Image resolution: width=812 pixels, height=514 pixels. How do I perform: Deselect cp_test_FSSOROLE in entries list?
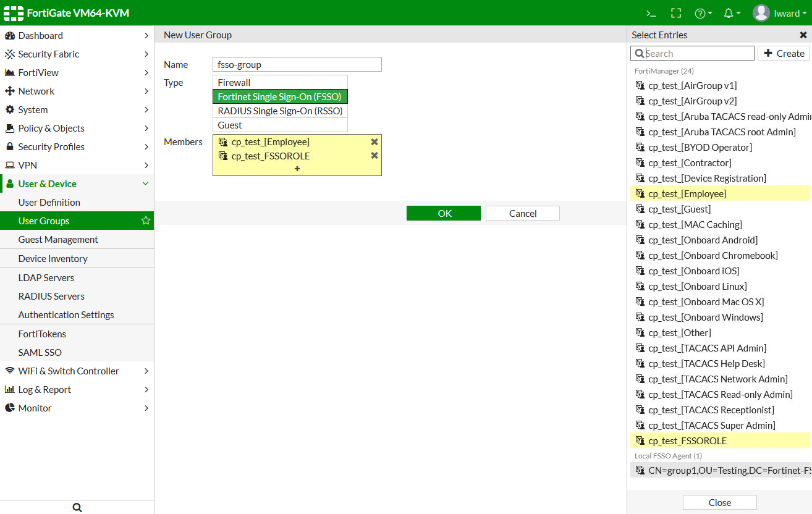click(720, 441)
